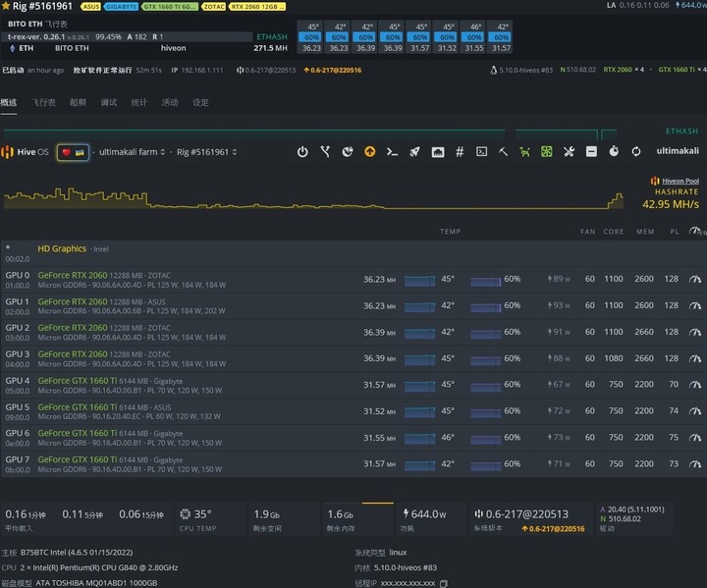Open tuning gauge for GPU 5
Image resolution: width=707 pixels, height=588 pixels.
pyautogui.click(x=695, y=411)
